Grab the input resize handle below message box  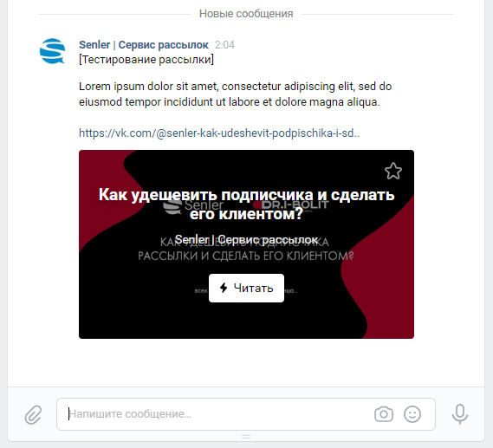pyautogui.click(x=246, y=437)
